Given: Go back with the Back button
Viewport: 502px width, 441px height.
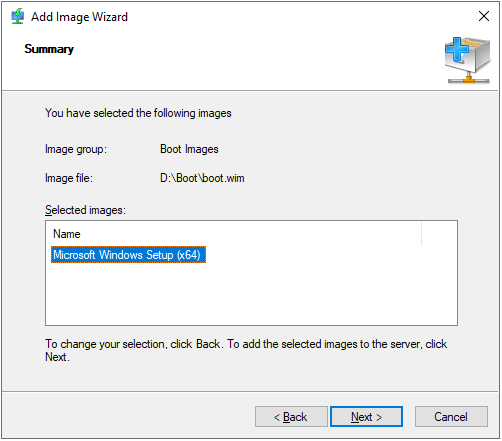Looking at the screenshot, I should (x=291, y=417).
